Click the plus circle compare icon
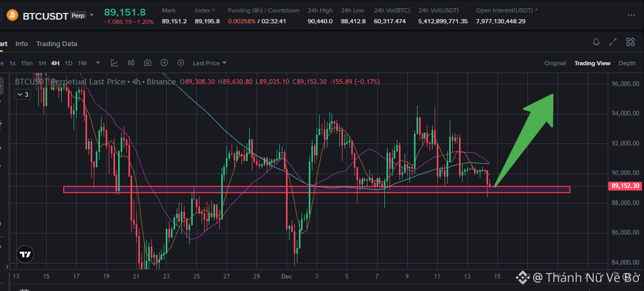Screen dimensions: 644x291 click(164, 63)
